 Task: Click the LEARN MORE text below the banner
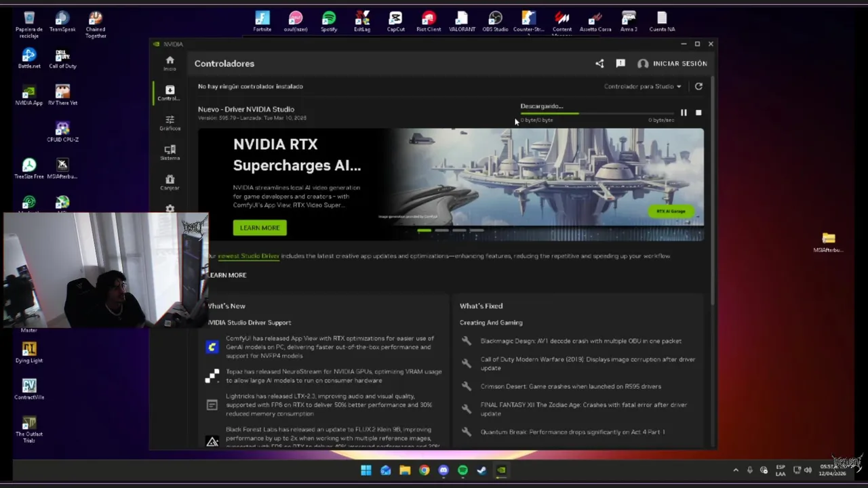point(227,275)
